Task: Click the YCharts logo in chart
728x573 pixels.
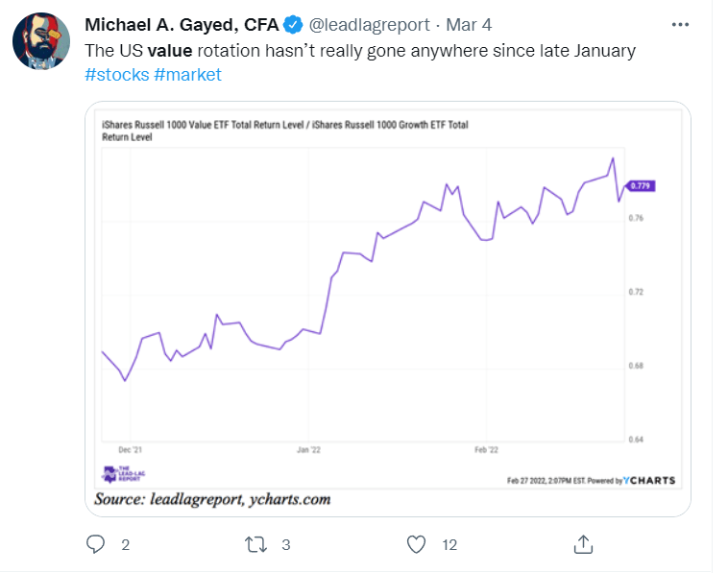Action: [x=649, y=480]
